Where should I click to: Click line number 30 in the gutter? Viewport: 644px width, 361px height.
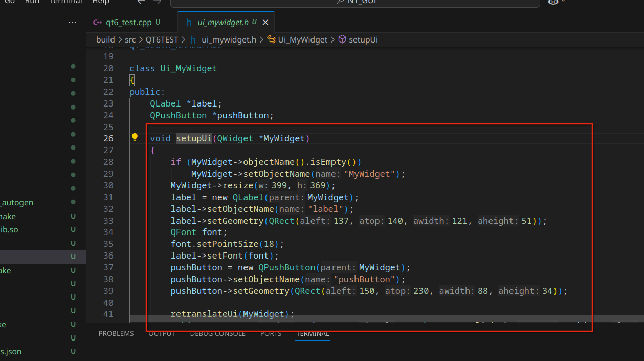point(108,185)
